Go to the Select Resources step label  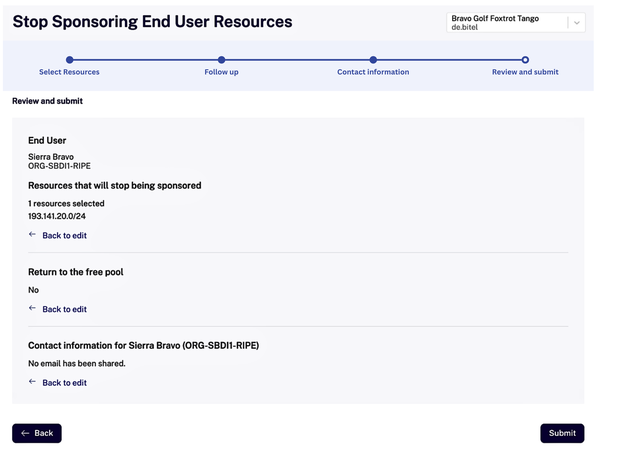(69, 72)
